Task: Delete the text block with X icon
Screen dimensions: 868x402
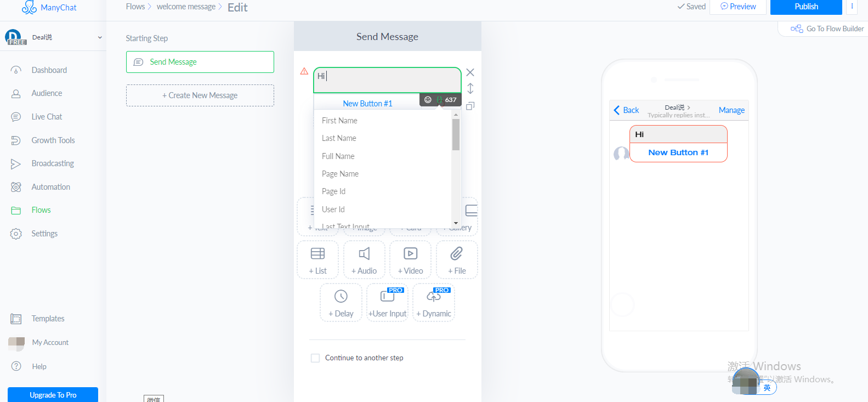Action: [470, 72]
